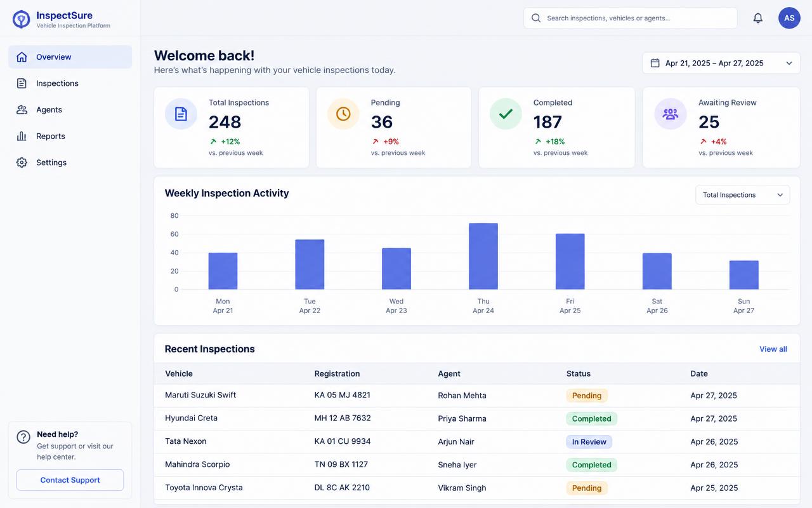Screen dimensions: 812x508
Task: Click the Thu Apr 24 chart bar
Action: click(483, 257)
